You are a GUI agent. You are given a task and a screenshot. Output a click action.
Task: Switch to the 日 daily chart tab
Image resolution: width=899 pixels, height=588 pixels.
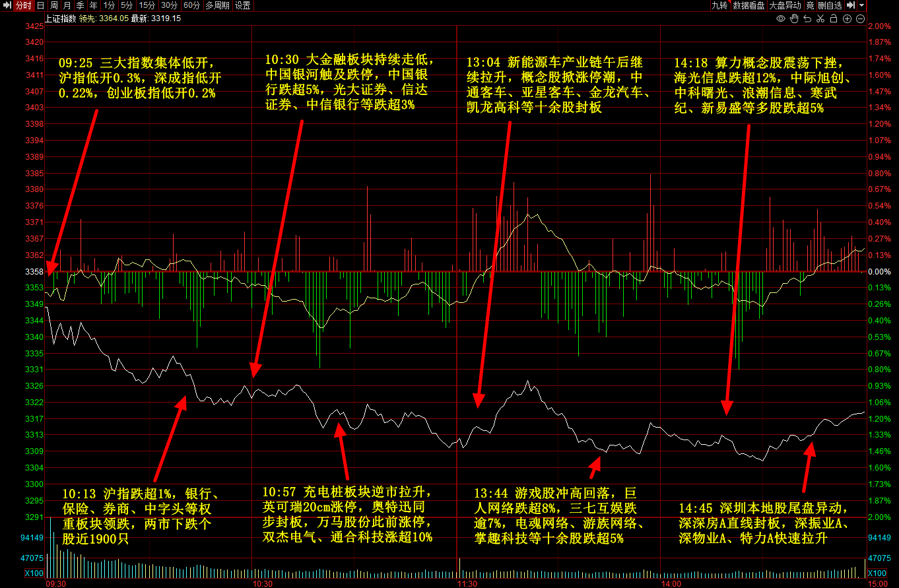point(40,5)
